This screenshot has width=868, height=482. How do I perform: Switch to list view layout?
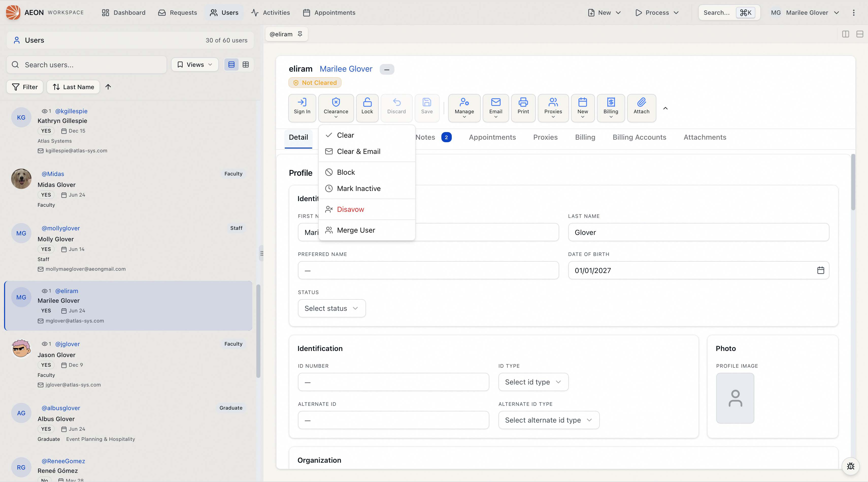tap(231, 65)
